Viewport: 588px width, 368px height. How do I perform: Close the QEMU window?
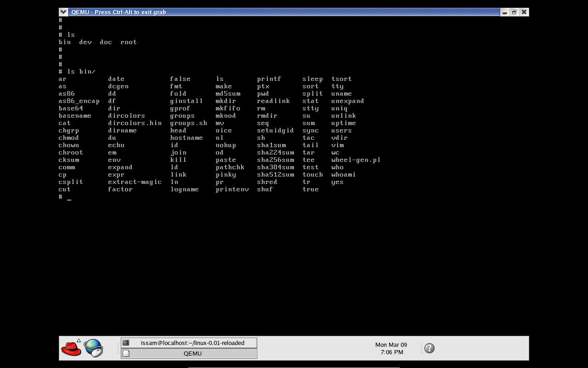point(524,12)
